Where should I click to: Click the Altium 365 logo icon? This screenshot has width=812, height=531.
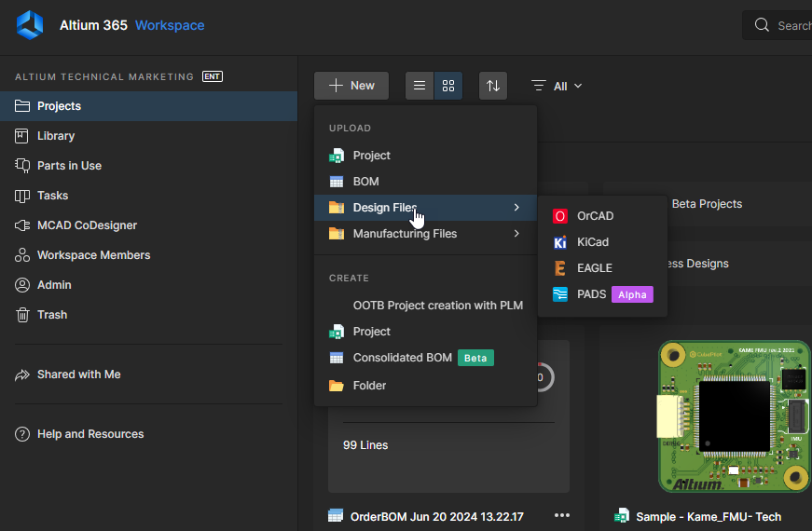[x=30, y=25]
